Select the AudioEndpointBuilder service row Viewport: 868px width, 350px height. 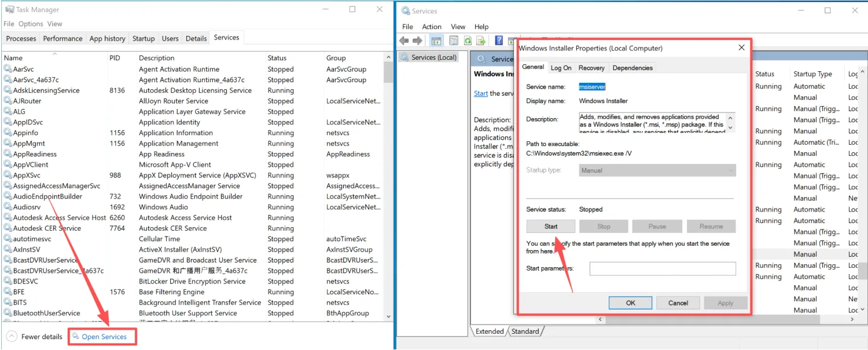[x=47, y=196]
